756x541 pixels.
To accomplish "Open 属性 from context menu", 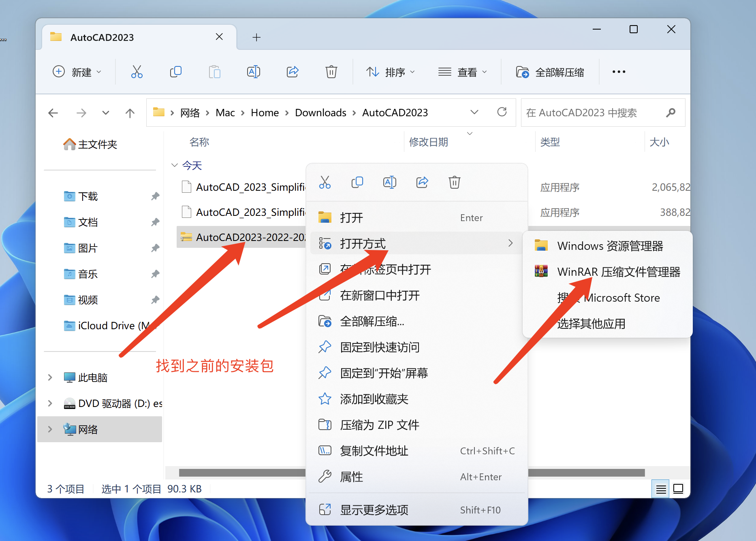I will [416, 477].
